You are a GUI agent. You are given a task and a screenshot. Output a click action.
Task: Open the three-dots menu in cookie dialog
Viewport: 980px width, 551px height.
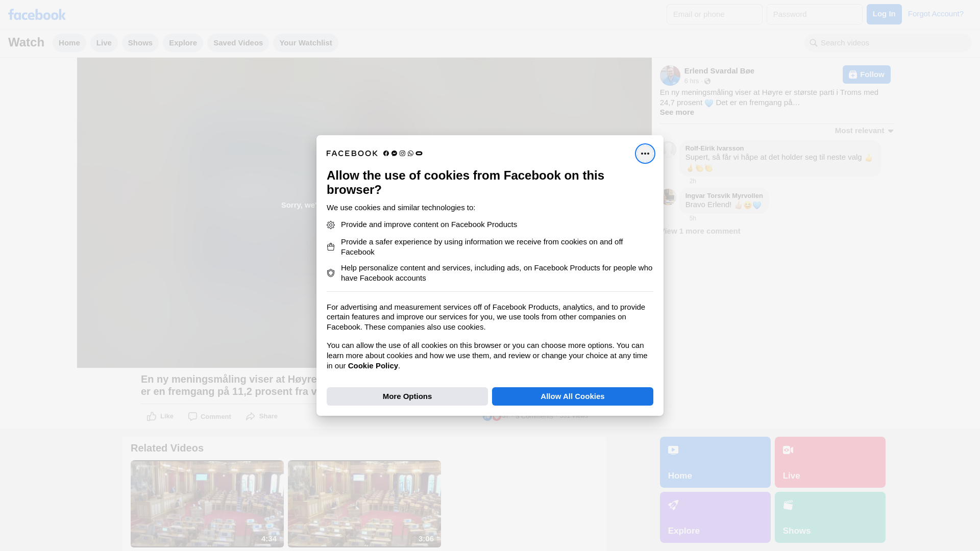pyautogui.click(x=645, y=154)
